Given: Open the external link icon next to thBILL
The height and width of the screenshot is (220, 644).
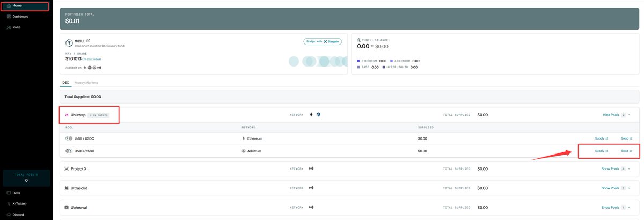Looking at the screenshot, I should [x=89, y=41].
